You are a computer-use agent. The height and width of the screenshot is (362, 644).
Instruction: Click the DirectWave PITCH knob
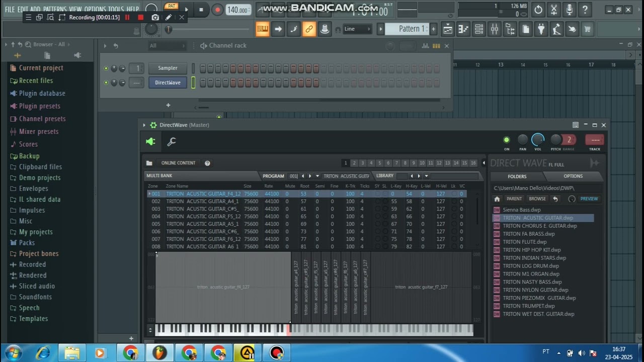click(x=555, y=140)
